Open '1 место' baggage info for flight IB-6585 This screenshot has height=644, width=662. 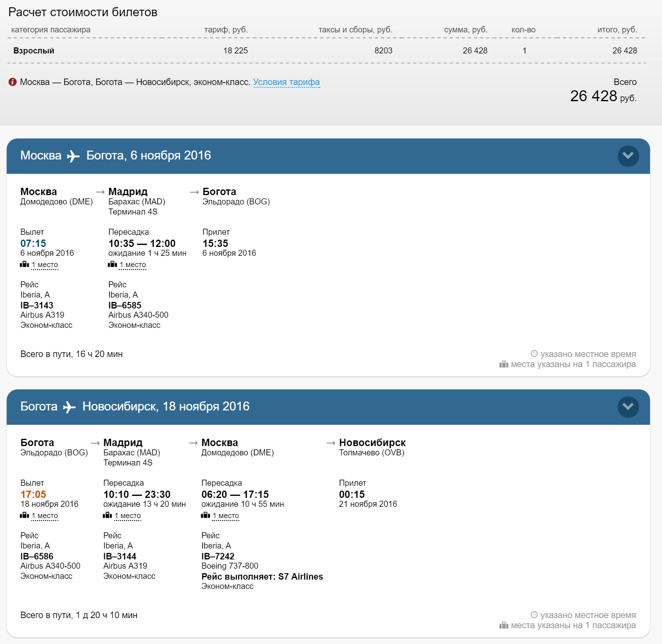click(133, 265)
